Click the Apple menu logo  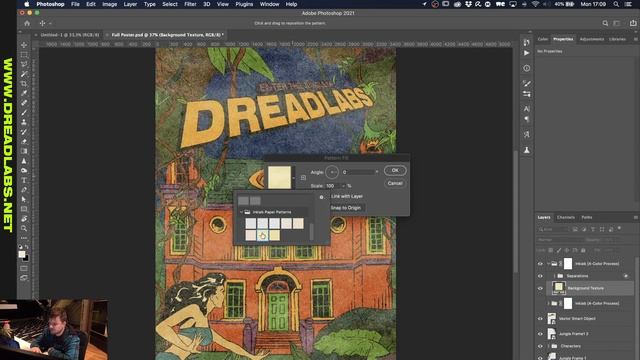[27, 4]
